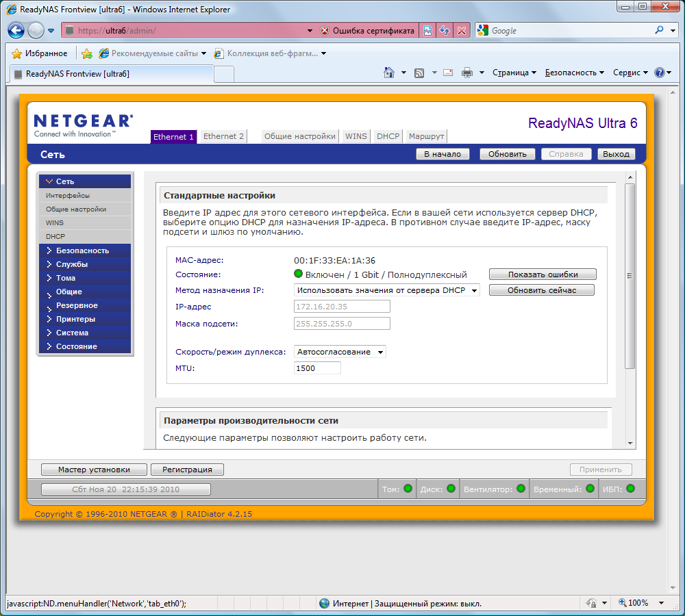685x616 pixels.
Task: Click the compatibility view icon in address bar
Action: click(427, 31)
